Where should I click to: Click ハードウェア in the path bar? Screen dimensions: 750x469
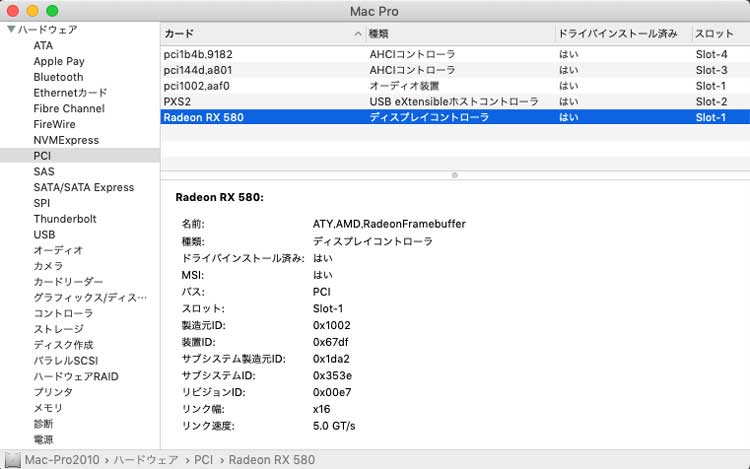(x=146, y=460)
